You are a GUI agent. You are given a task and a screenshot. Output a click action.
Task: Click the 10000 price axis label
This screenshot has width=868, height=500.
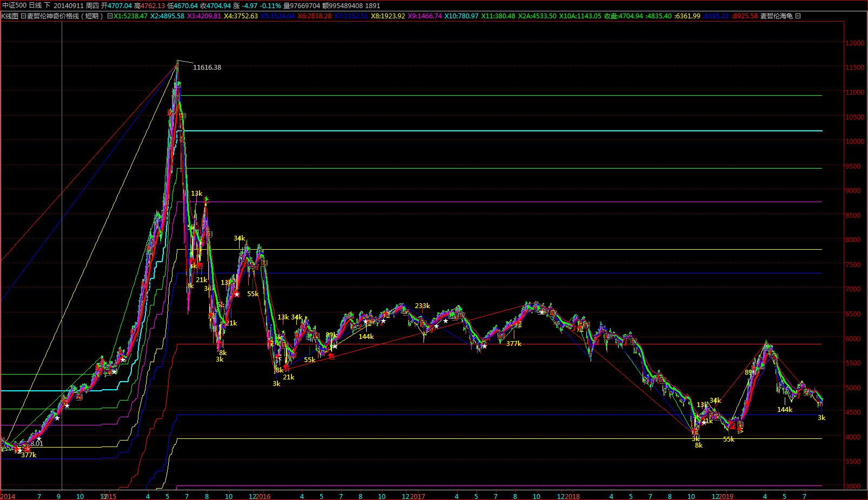pos(855,142)
